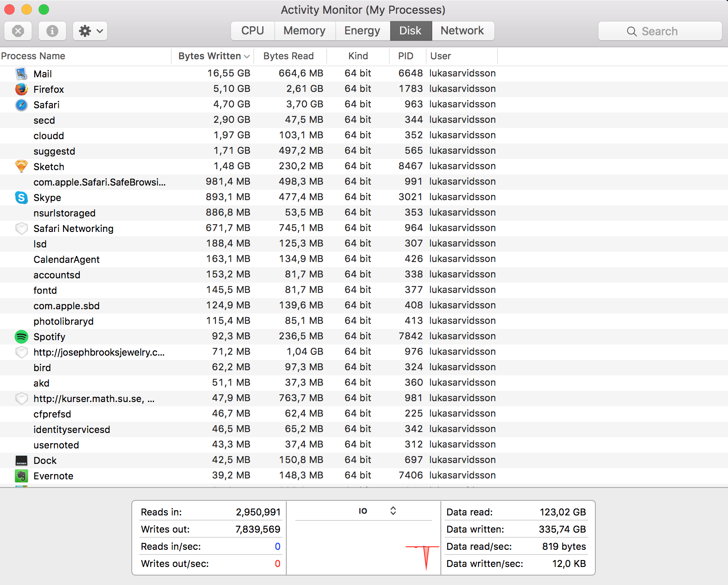Click the search magnifier icon
The image size is (728, 585).
[631, 31]
